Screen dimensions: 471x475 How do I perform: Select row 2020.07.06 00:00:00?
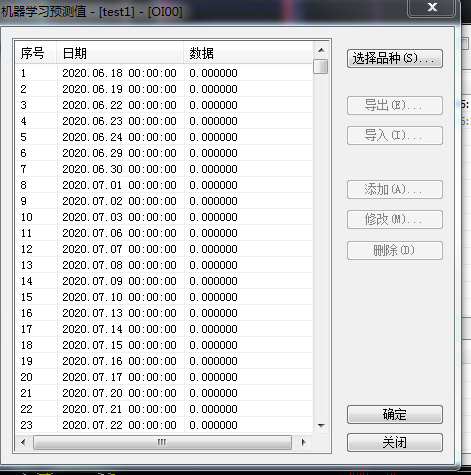click(164, 233)
